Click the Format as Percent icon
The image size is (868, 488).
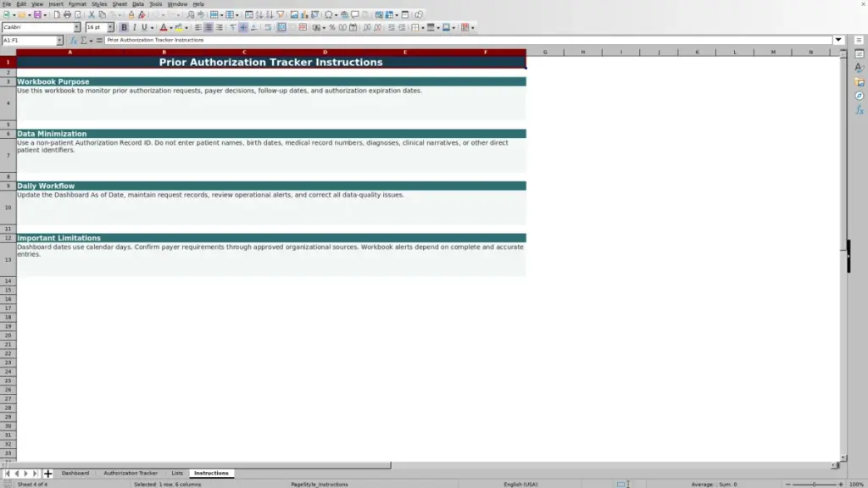coord(332,28)
